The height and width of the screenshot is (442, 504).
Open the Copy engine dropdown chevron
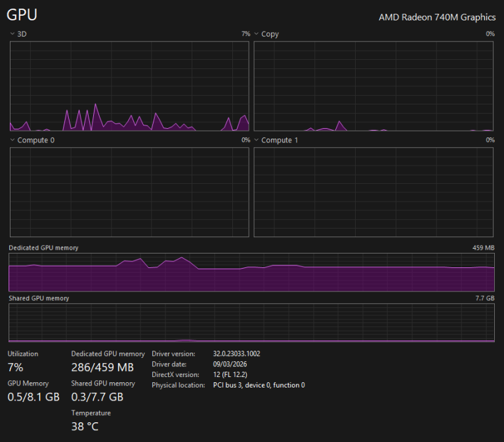[257, 33]
